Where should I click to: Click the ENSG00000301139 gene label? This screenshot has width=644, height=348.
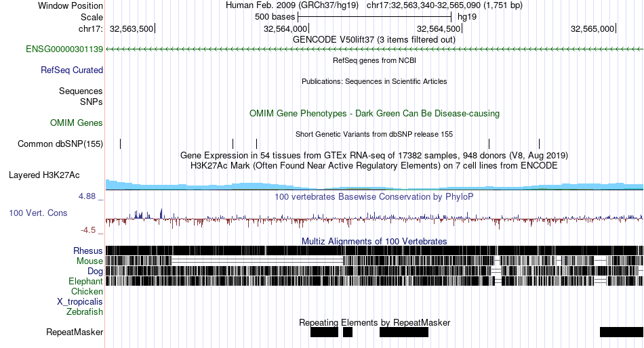pyautogui.click(x=64, y=49)
